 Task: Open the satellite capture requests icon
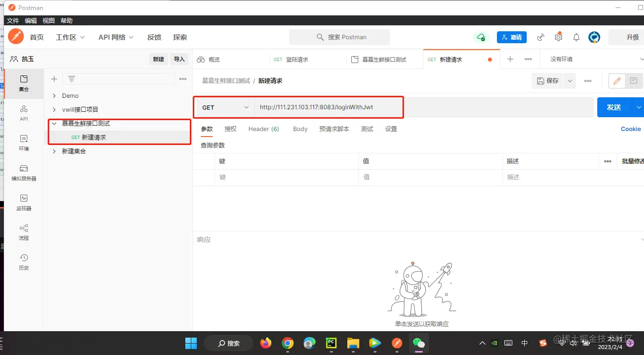click(541, 37)
